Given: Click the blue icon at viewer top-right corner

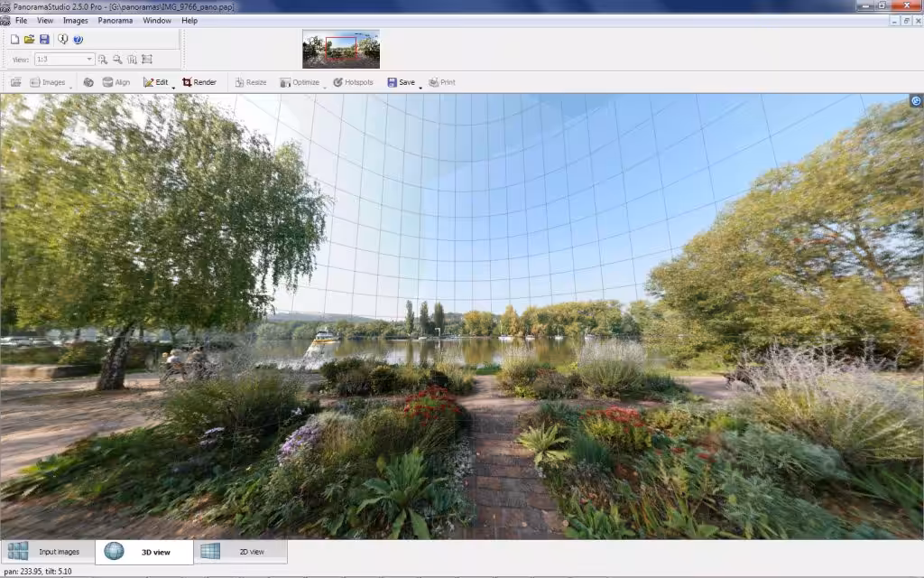Looking at the screenshot, I should [916, 101].
